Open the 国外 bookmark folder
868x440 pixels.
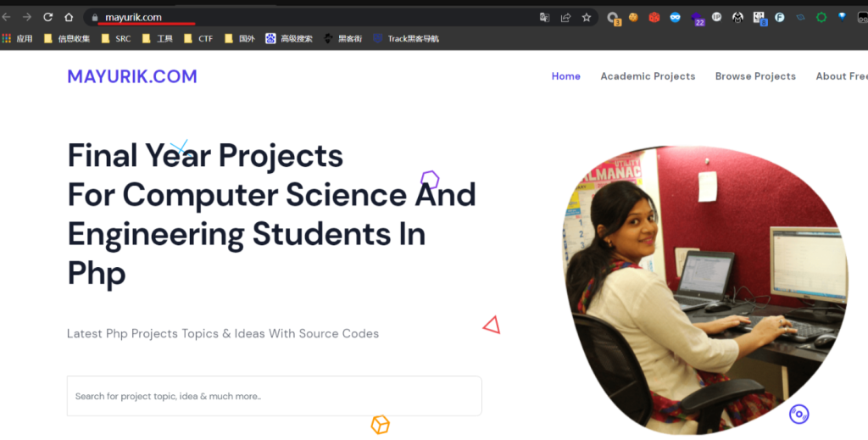click(x=240, y=38)
